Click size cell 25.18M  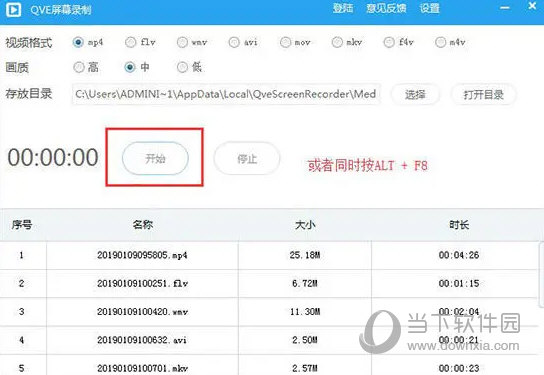pyautogui.click(x=305, y=255)
